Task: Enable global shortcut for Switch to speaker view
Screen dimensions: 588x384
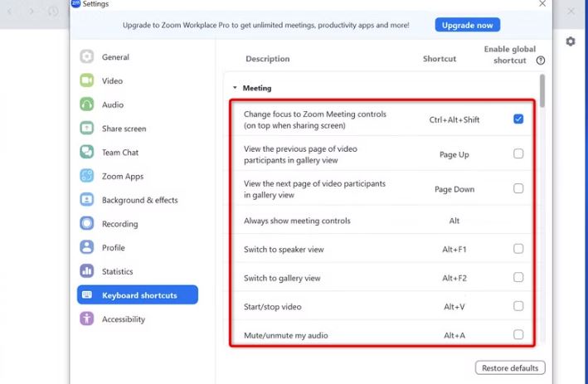Action: coord(518,249)
